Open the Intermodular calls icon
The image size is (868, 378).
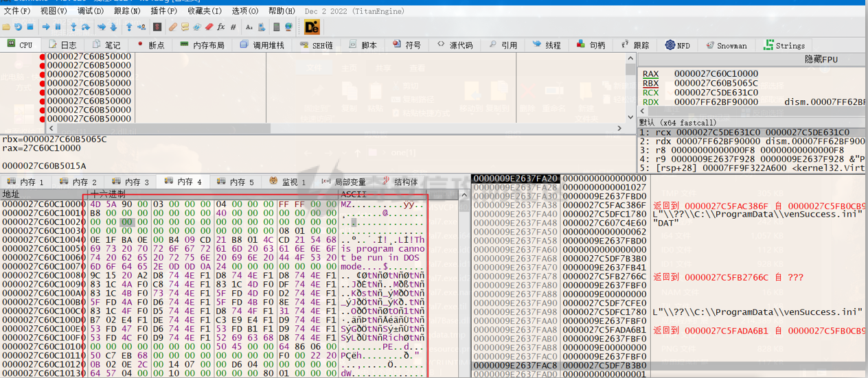(262, 27)
